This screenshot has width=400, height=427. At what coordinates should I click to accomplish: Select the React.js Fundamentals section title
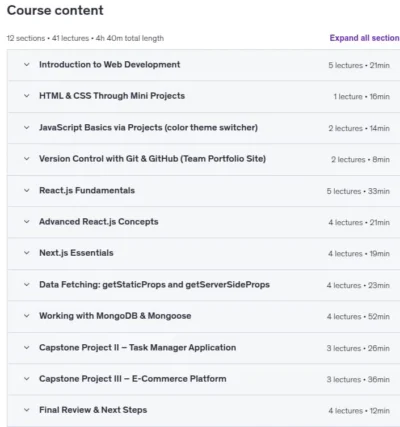(x=87, y=191)
